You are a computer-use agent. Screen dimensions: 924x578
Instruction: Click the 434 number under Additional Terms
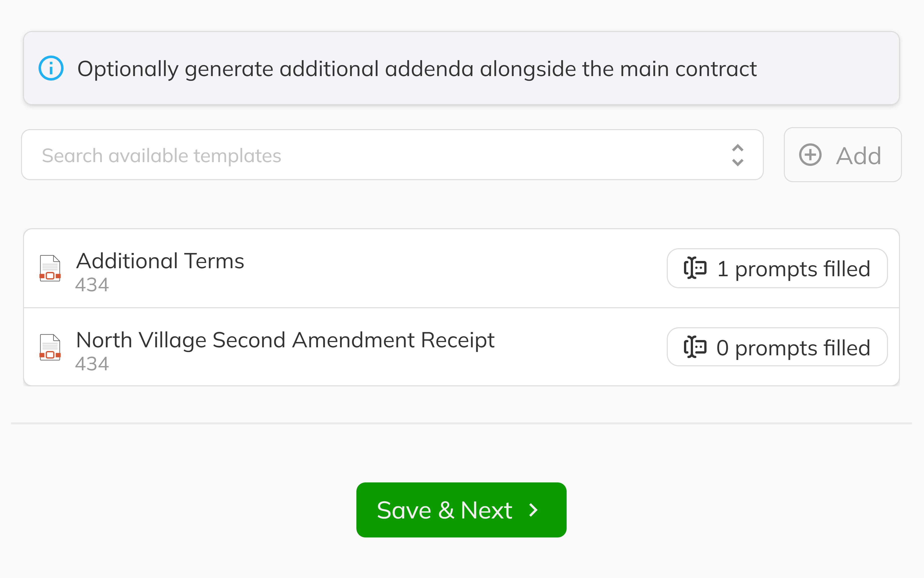[x=92, y=285]
